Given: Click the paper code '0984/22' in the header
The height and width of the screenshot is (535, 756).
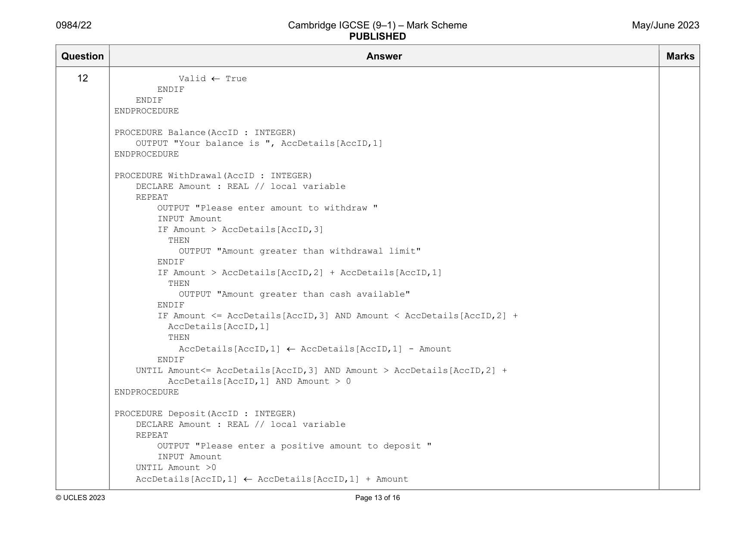Looking at the screenshot, I should click(x=74, y=25).
